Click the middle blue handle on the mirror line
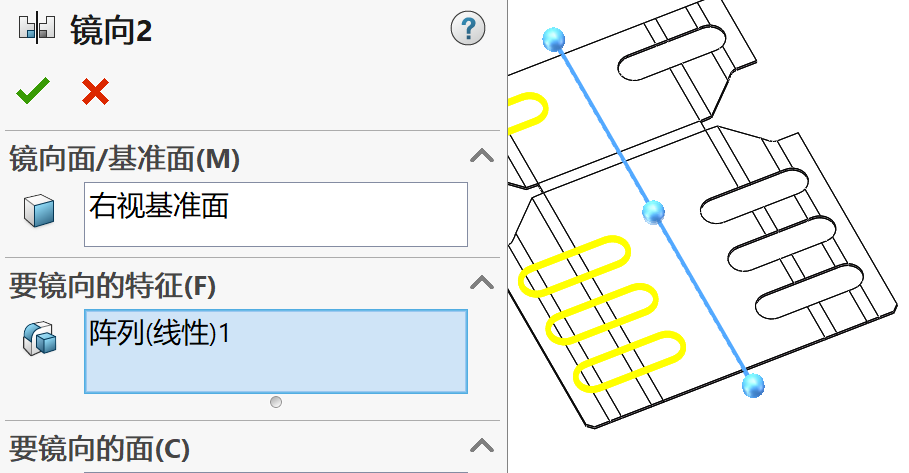Screen dimensions: 909x473 [653, 211]
